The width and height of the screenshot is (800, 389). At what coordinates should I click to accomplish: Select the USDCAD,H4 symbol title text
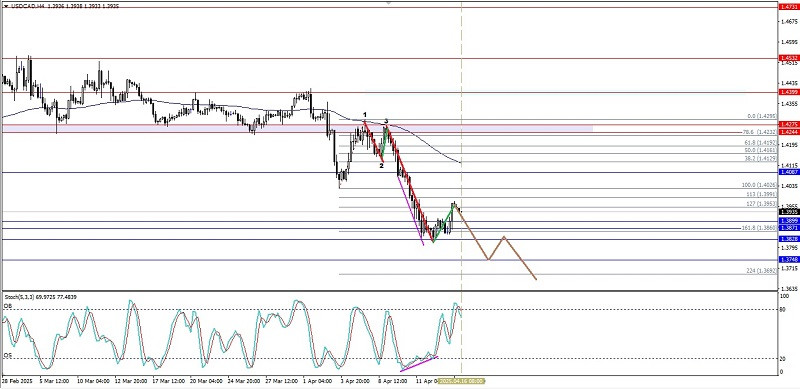(x=28, y=7)
